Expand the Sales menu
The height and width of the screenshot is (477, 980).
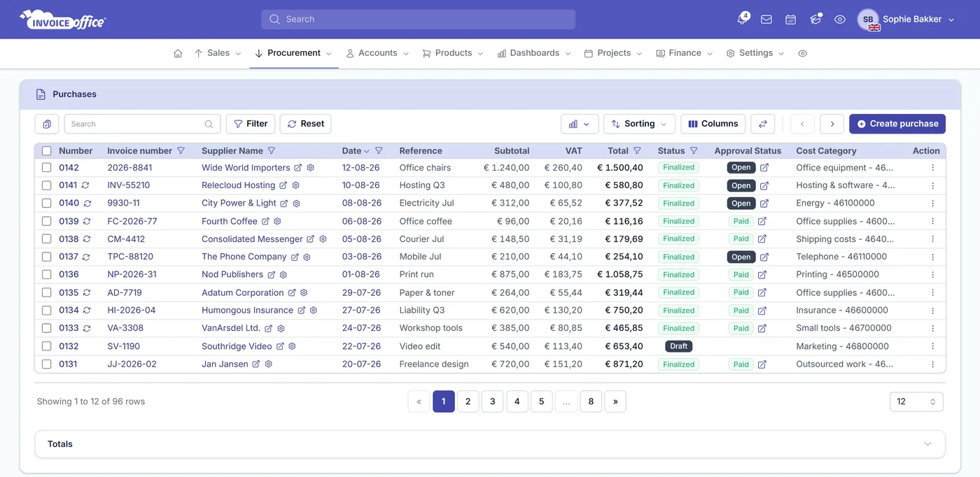point(218,53)
